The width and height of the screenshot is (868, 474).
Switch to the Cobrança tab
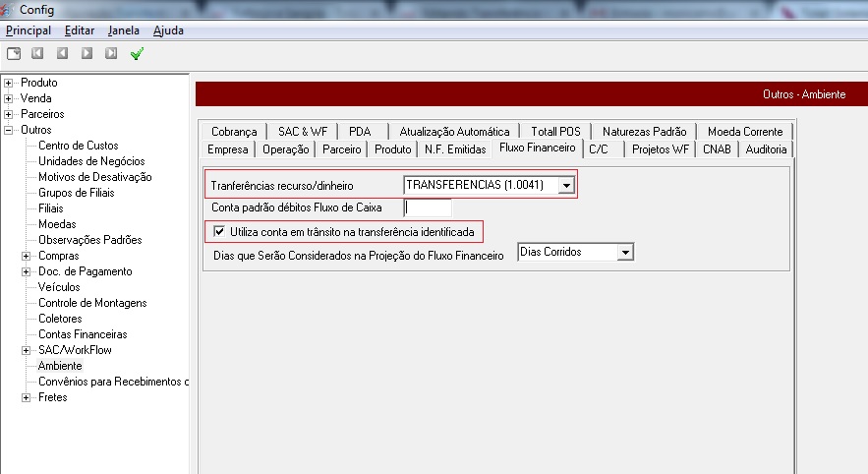(234, 131)
